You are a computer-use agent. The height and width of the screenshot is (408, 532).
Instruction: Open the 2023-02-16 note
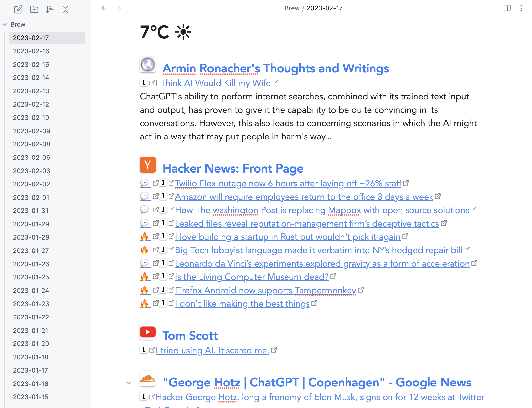click(x=31, y=51)
